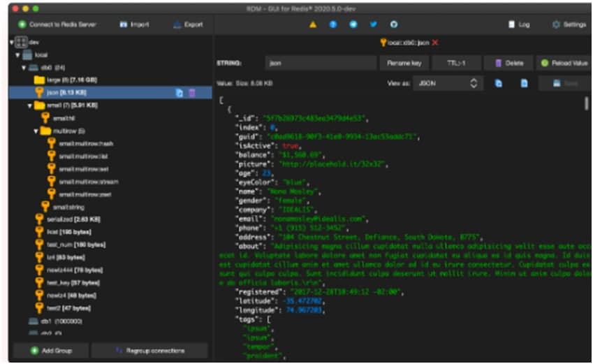Click the yellow warning triangle icon
593x364 pixels.
[313, 24]
